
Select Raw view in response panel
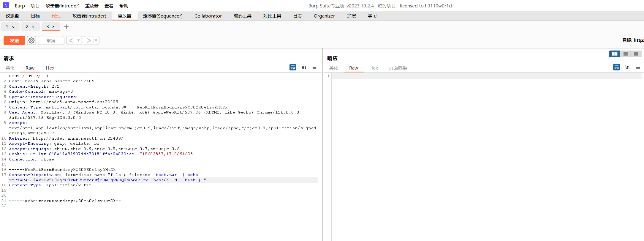[x=354, y=68]
